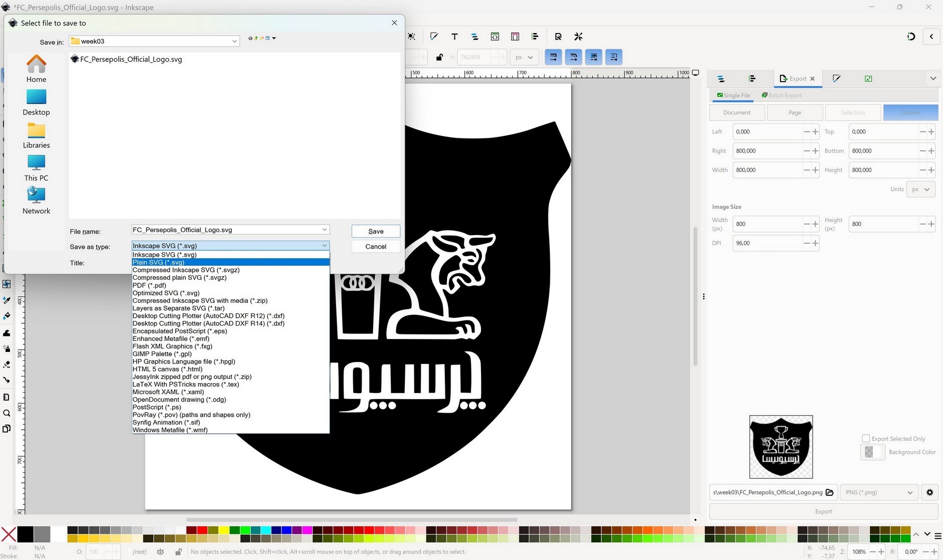This screenshot has width=943, height=560.
Task: Collapse the right-side command panel arrow
Action: [931, 37]
